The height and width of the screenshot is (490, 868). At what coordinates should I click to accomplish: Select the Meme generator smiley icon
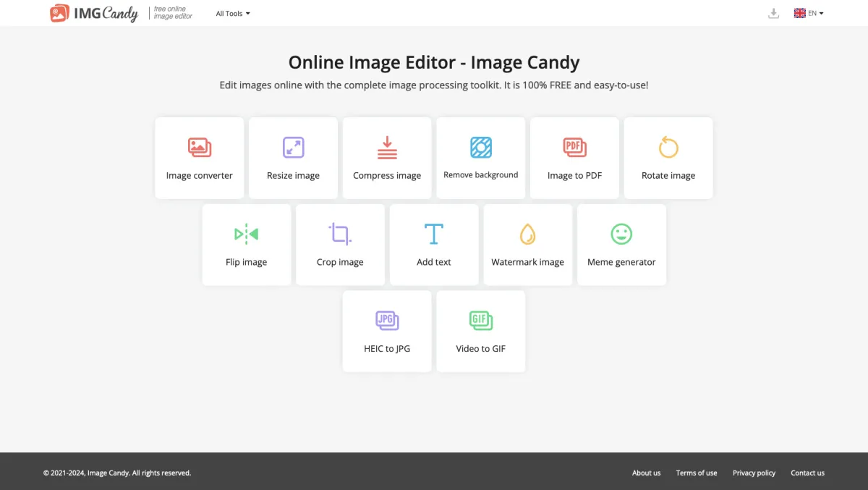pos(621,234)
